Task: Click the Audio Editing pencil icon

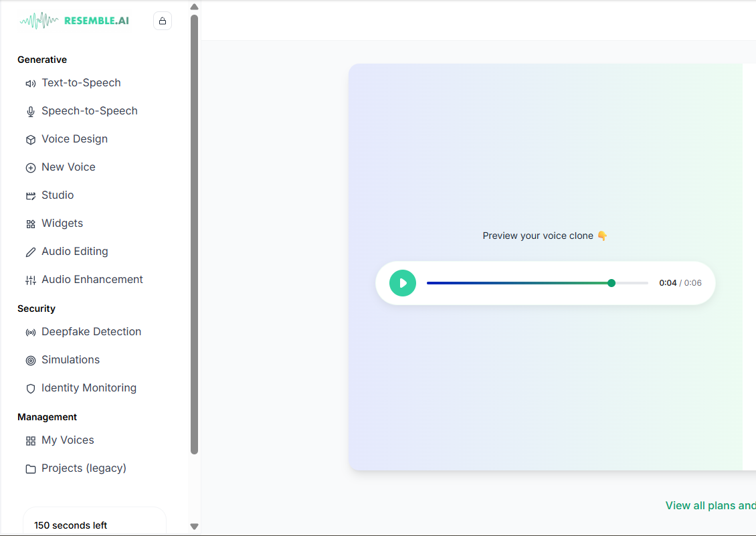Action: [30, 252]
